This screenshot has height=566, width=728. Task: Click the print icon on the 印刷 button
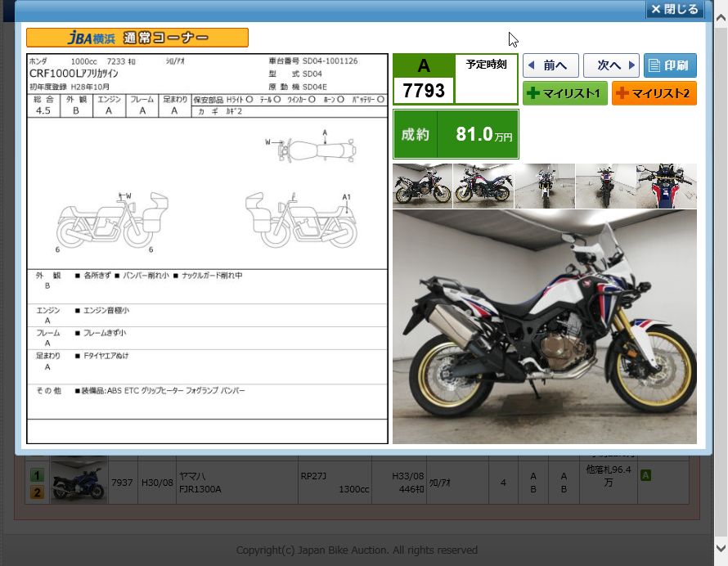[x=655, y=65]
